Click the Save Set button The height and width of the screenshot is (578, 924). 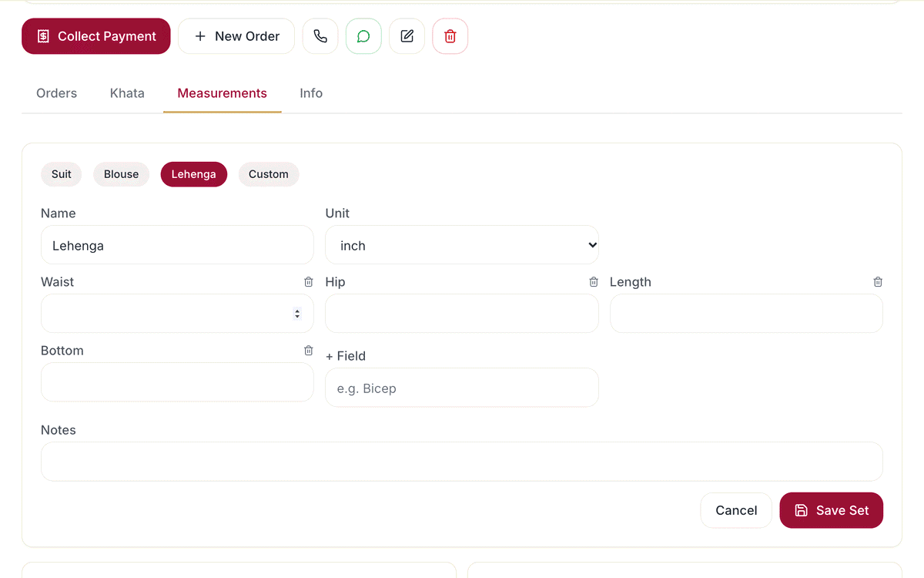[832, 510]
